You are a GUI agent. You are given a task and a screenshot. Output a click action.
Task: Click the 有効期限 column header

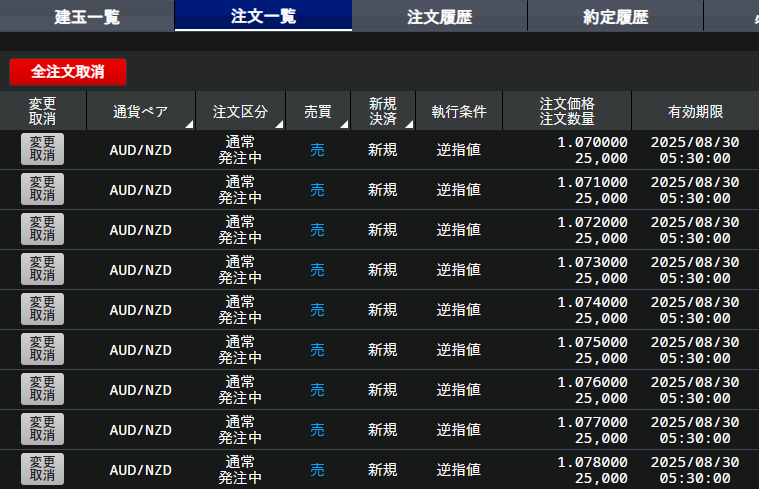tap(696, 111)
